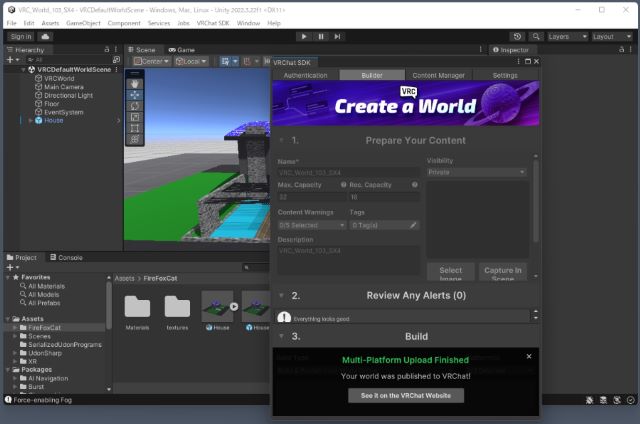Switch to the Content Manager tab
This screenshot has height=424, width=640.
click(438, 75)
